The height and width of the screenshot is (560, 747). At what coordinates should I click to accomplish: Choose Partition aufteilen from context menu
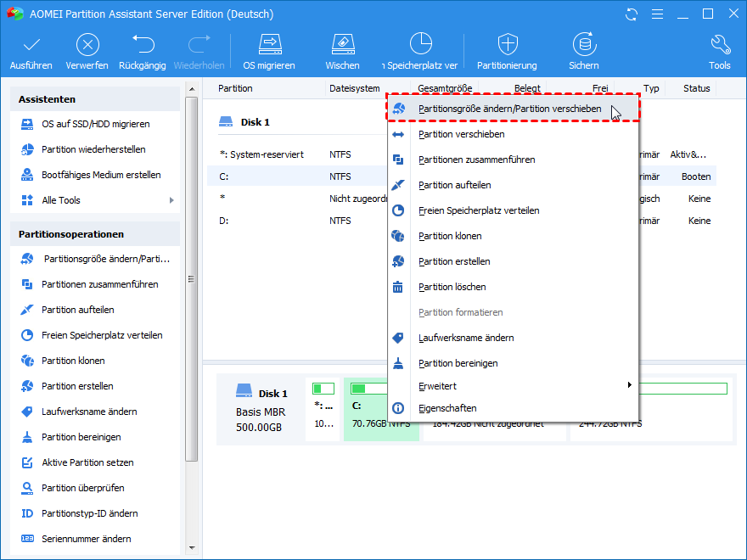(513, 185)
